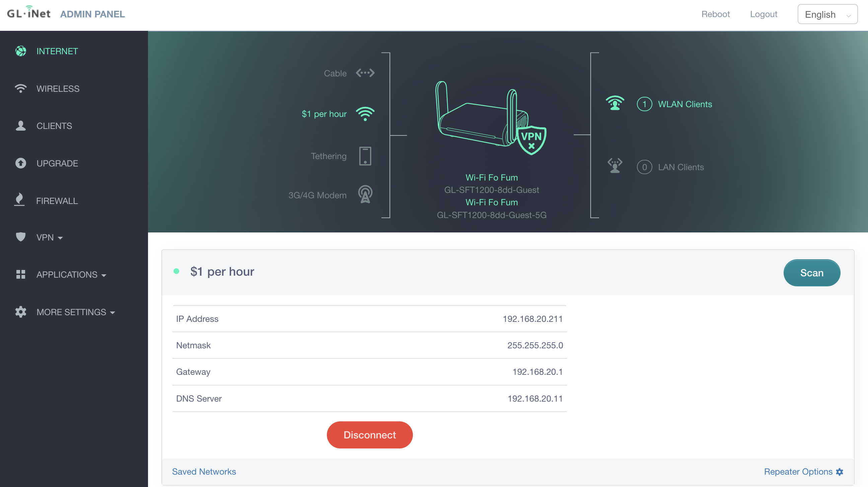The width and height of the screenshot is (868, 487).
Task: Click the LAN Clients icon
Action: point(614,166)
